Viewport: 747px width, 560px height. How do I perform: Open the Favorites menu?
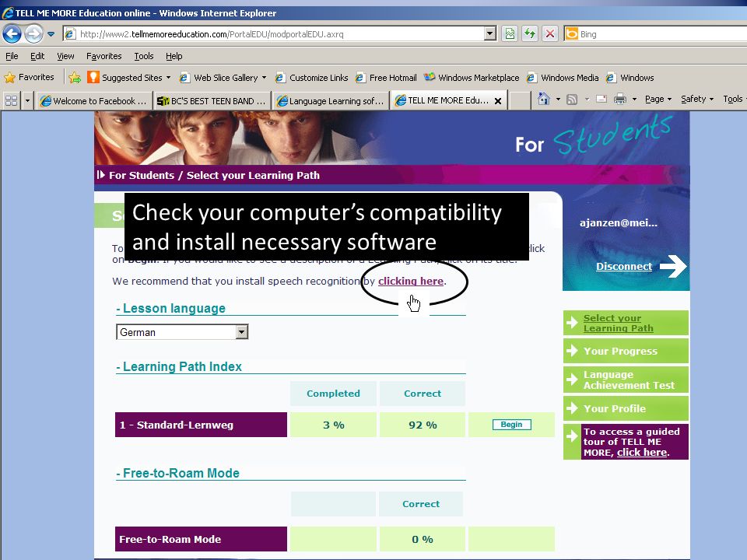click(103, 56)
